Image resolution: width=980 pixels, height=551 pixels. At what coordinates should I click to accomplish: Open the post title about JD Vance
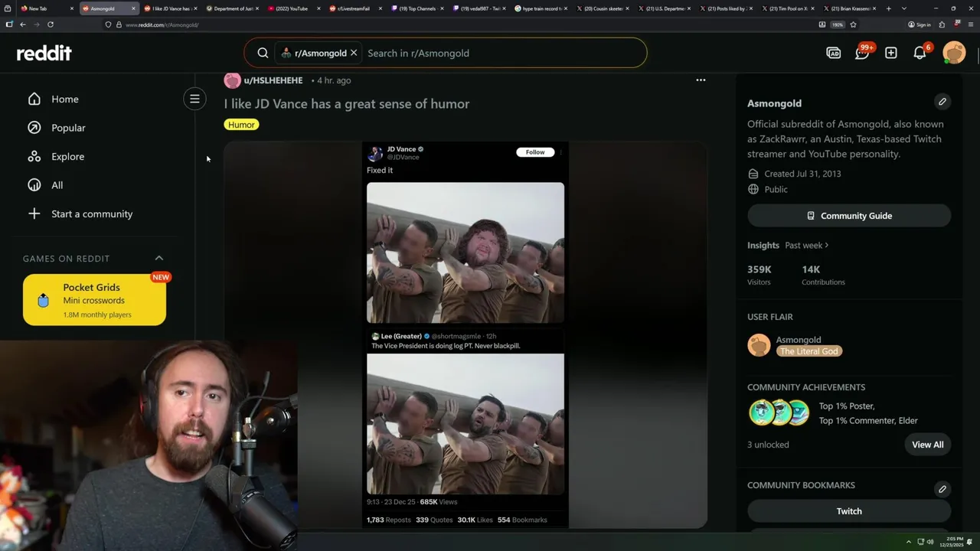[x=347, y=103]
